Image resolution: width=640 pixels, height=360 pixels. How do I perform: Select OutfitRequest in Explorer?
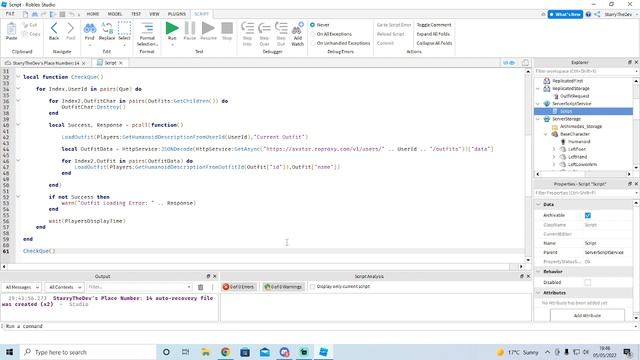pyautogui.click(x=574, y=96)
